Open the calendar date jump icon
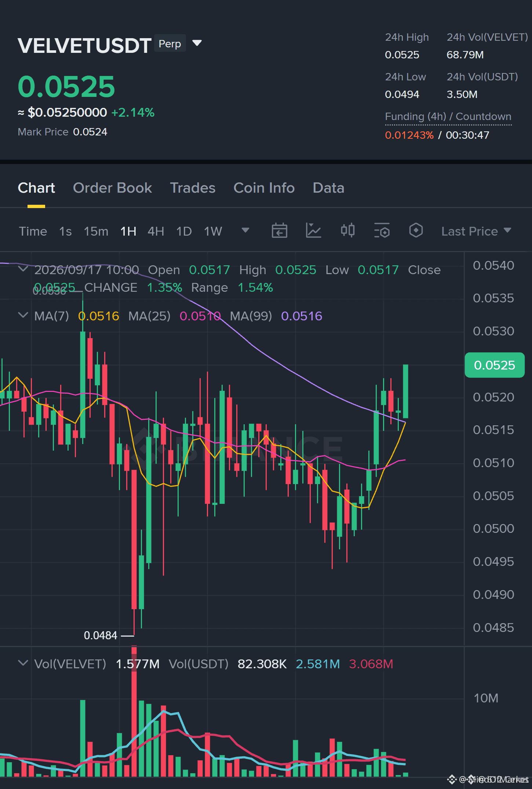The width and height of the screenshot is (532, 789). pyautogui.click(x=279, y=231)
